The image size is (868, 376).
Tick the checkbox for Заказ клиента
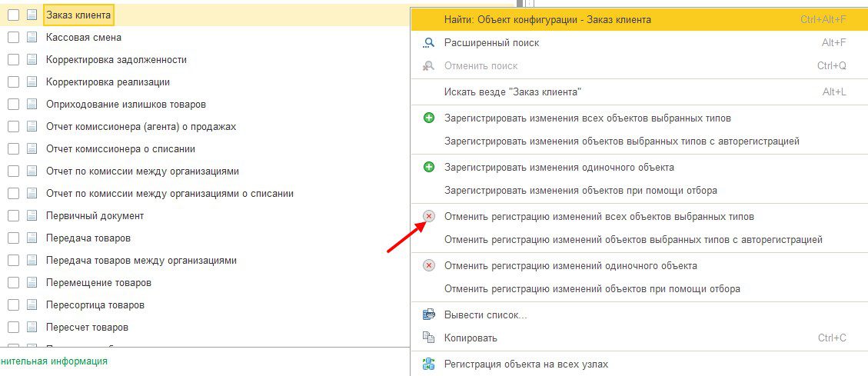point(13,15)
